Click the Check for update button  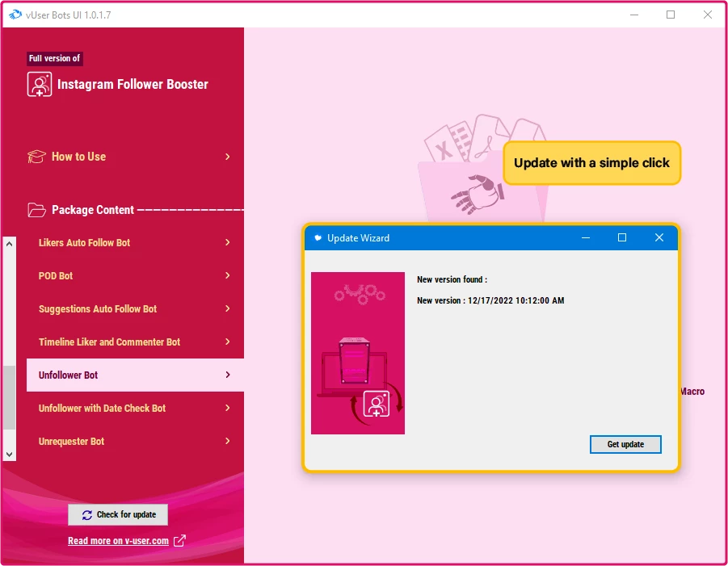[118, 515]
